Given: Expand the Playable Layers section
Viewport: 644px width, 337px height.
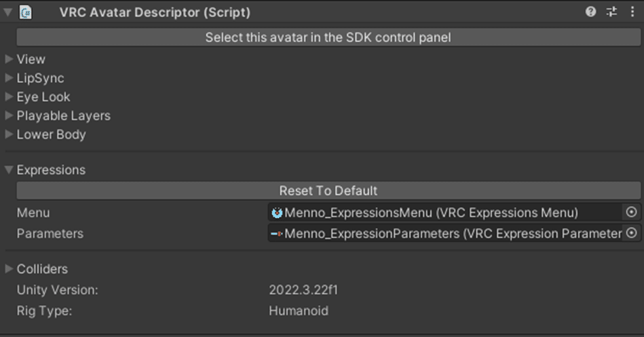Looking at the screenshot, I should [9, 116].
